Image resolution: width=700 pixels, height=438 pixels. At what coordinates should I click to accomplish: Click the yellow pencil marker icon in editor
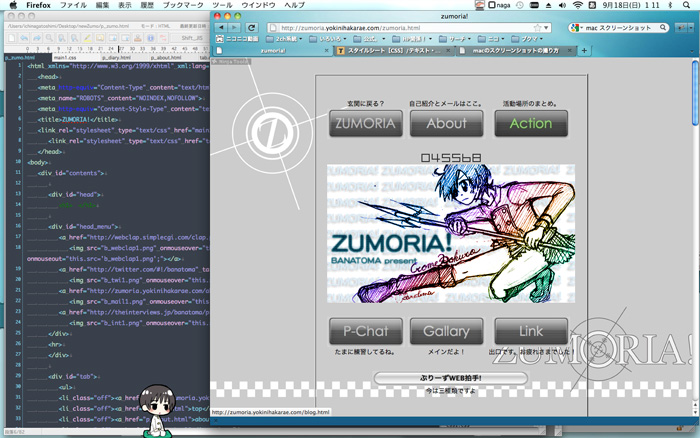87,38
